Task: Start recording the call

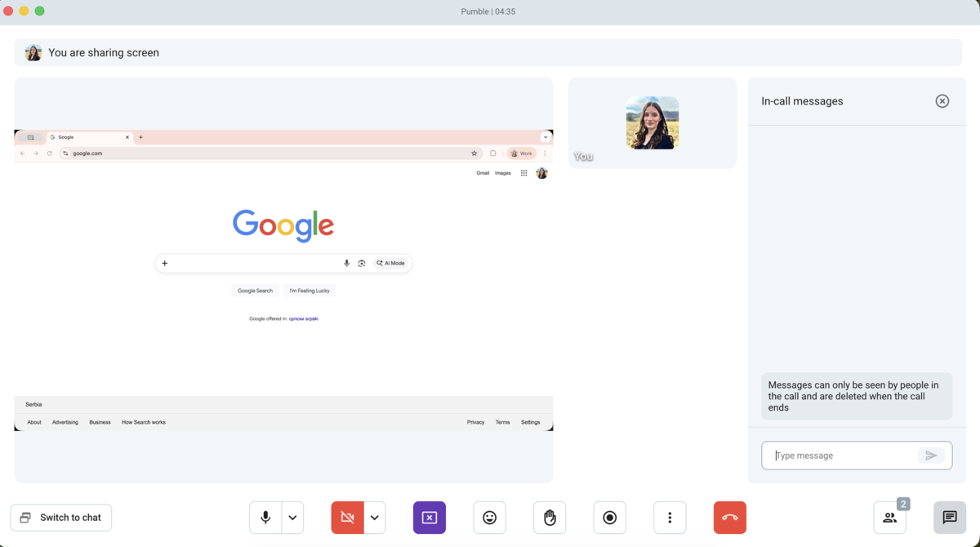Action: click(x=609, y=518)
